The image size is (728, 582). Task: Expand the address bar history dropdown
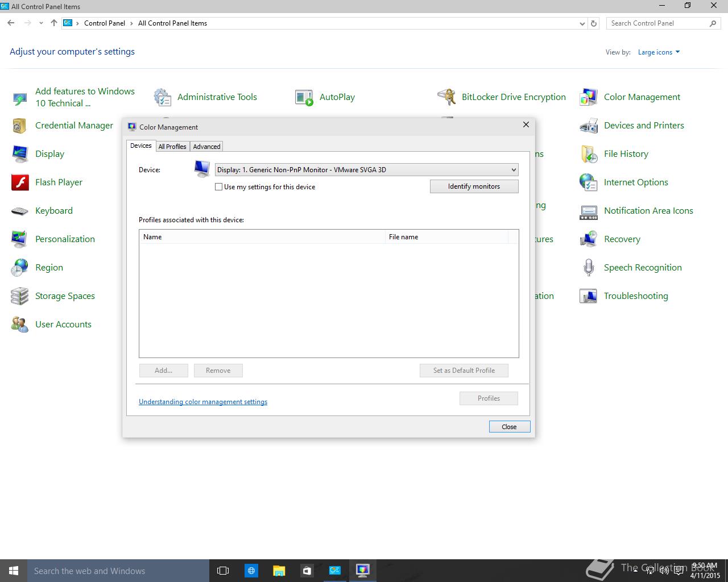pyautogui.click(x=582, y=23)
